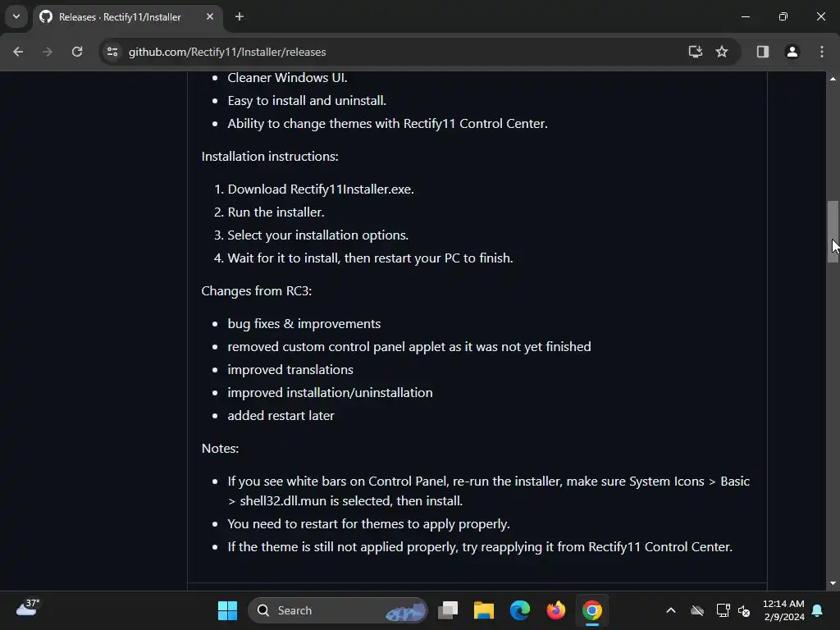Reload the GitHub releases page
The image size is (840, 630).
click(77, 52)
